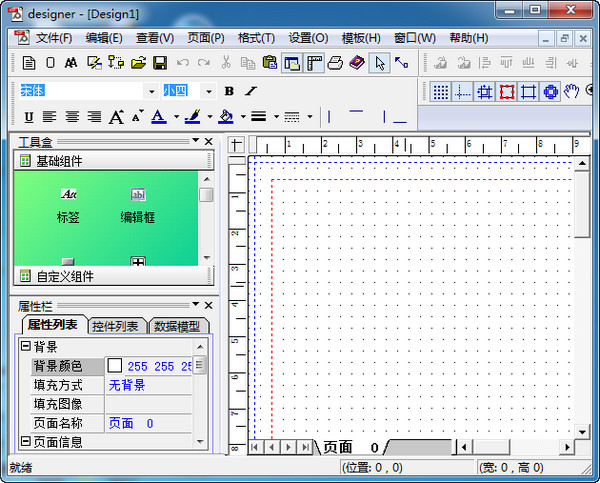Open the font name dropdown (宋体)
This screenshot has width=600, height=483.
tap(152, 91)
